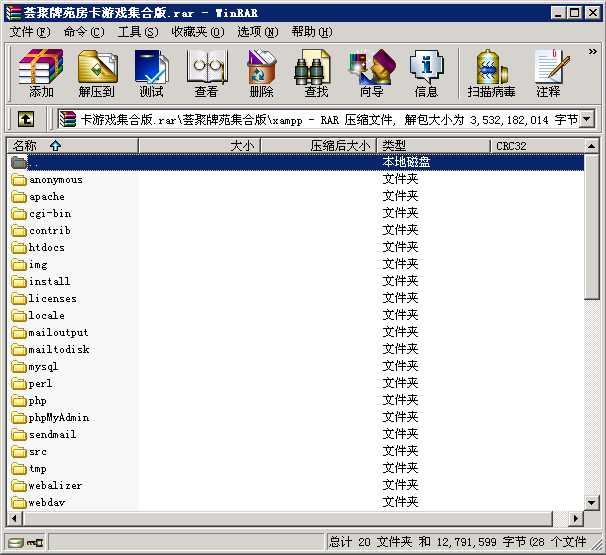Open the Help (帮助) menu

[x=312, y=32]
